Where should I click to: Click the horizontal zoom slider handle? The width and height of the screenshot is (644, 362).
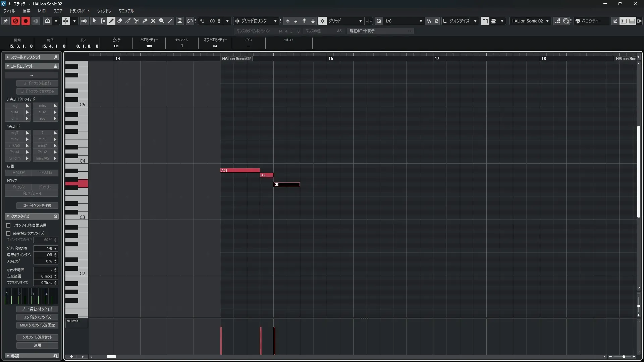(x=624, y=357)
